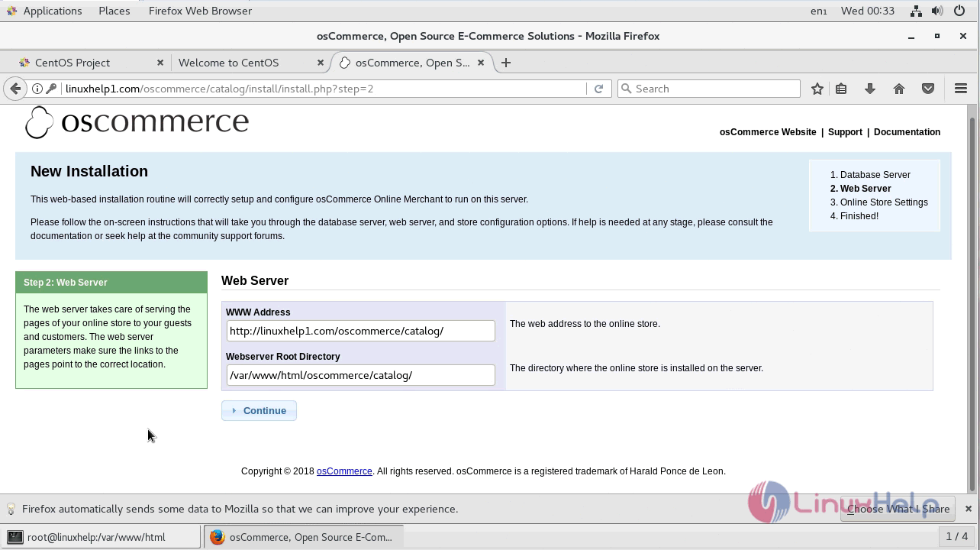Open the en1 keyboard layout indicator
The image size is (980, 550).
point(818,11)
